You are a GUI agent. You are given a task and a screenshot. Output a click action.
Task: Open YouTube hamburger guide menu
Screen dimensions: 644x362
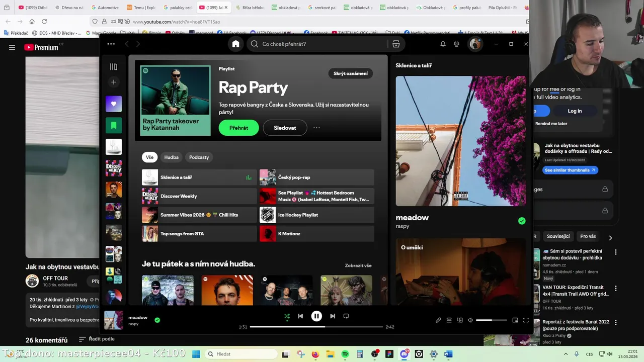(12, 47)
